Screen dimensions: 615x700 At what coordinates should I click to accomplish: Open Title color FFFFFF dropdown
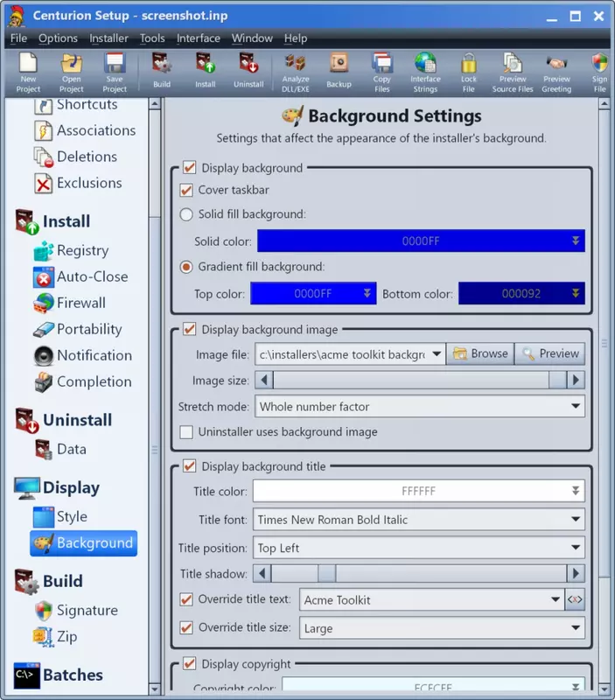tap(419, 491)
